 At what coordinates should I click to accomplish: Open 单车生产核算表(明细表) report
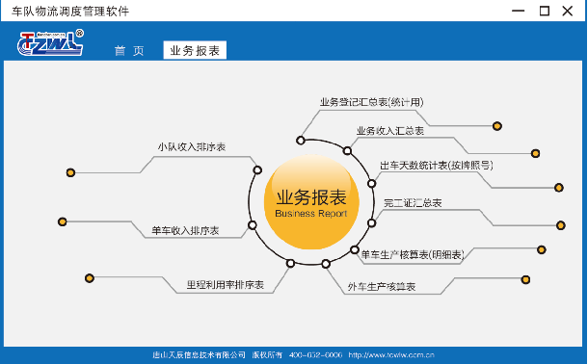tap(413, 254)
